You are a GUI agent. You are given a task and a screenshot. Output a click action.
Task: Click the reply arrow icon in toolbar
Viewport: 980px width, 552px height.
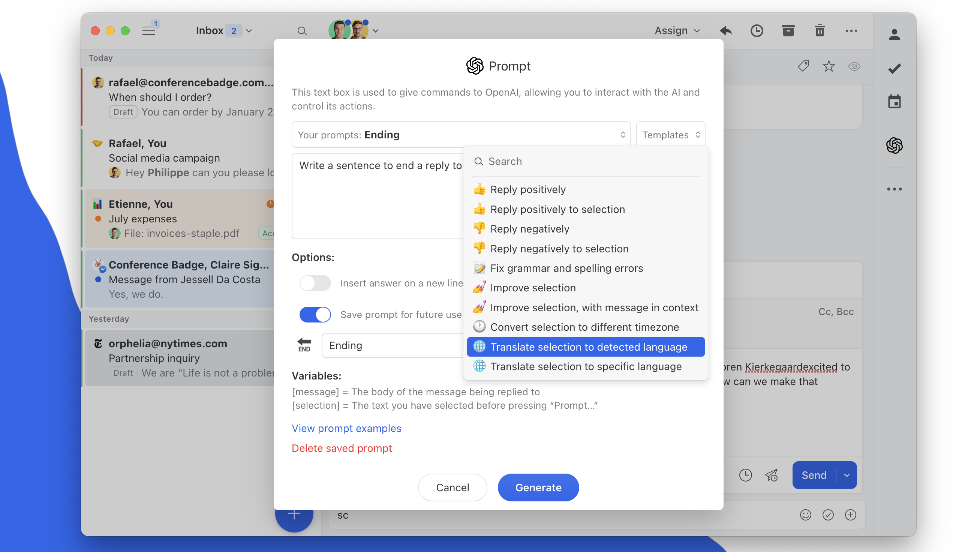point(725,30)
